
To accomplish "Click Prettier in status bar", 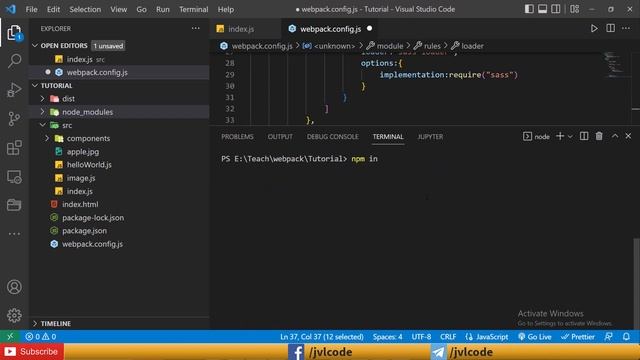I will click(578, 337).
